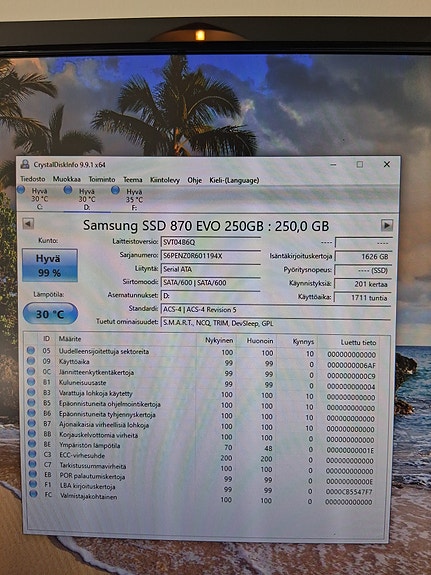Click status icon for attribute EB
431x575 pixels.
[x=33, y=474]
